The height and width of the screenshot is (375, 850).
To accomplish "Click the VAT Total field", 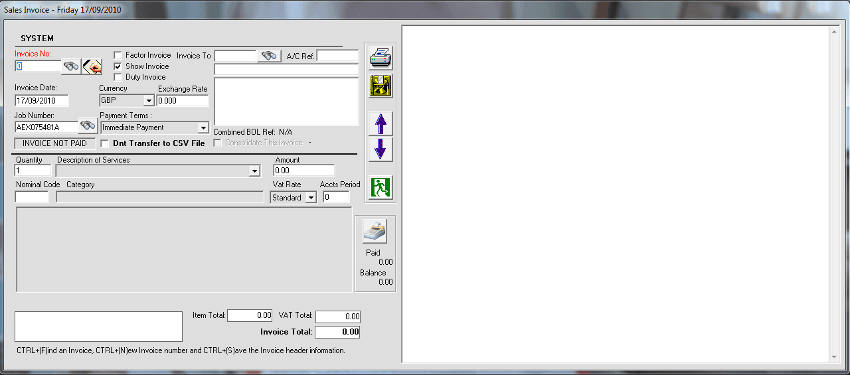I will (x=338, y=316).
